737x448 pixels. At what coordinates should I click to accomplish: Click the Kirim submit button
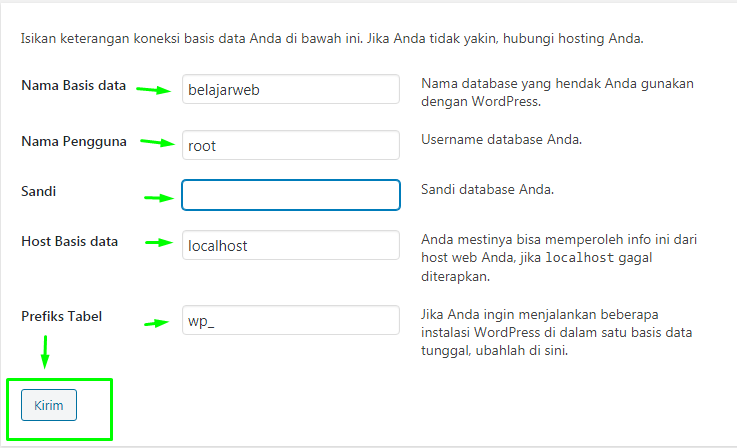click(48, 405)
